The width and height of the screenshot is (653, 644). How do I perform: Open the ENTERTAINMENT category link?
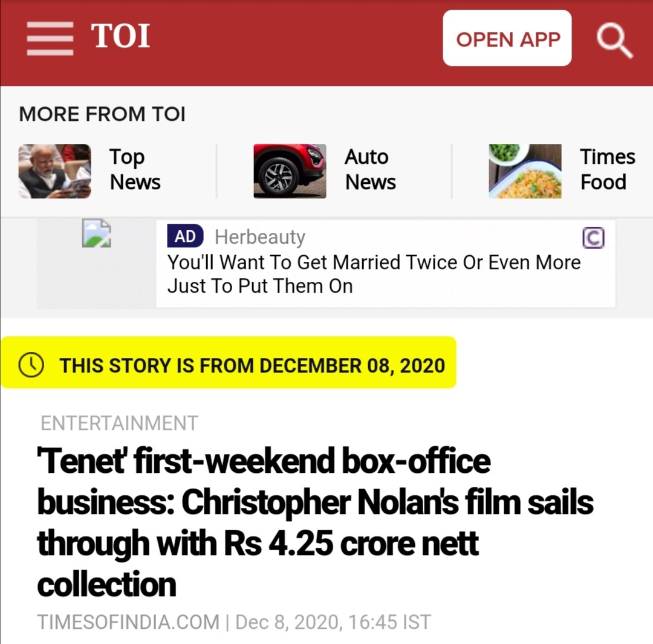point(119,423)
